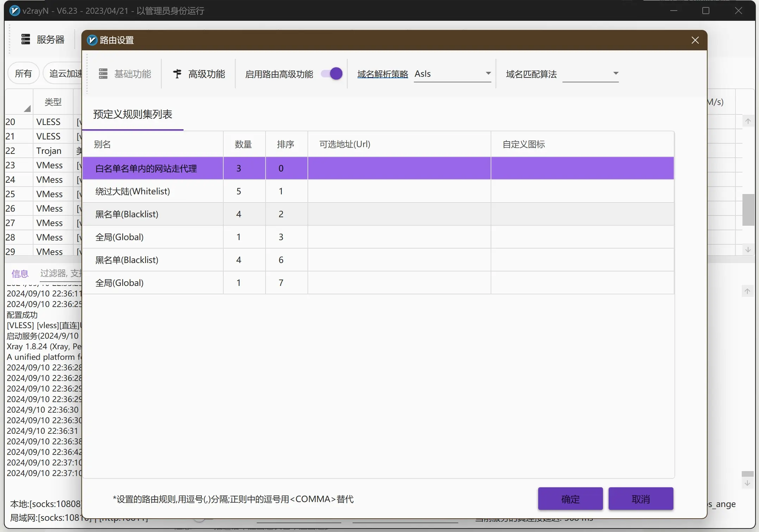Click the 高级功能 signpost icon
This screenshot has width=759, height=532.
pos(177,74)
